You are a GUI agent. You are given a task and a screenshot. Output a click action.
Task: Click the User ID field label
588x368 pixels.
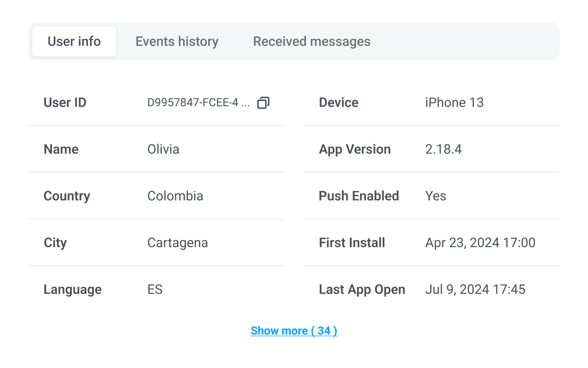[x=65, y=103]
